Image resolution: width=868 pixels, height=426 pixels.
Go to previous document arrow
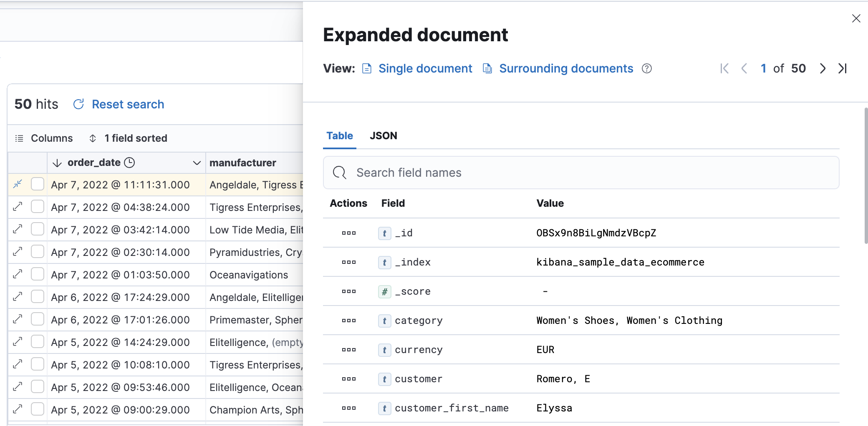[744, 68]
